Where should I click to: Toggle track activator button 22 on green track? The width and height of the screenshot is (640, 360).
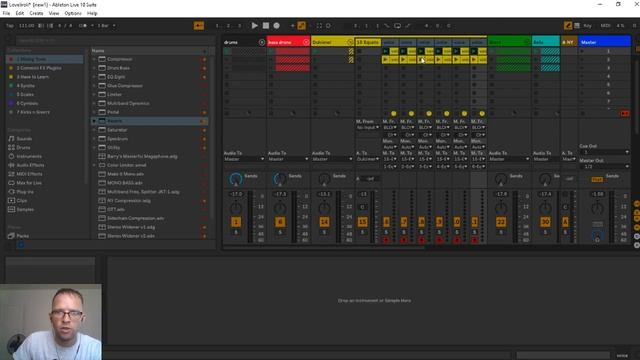501,222
